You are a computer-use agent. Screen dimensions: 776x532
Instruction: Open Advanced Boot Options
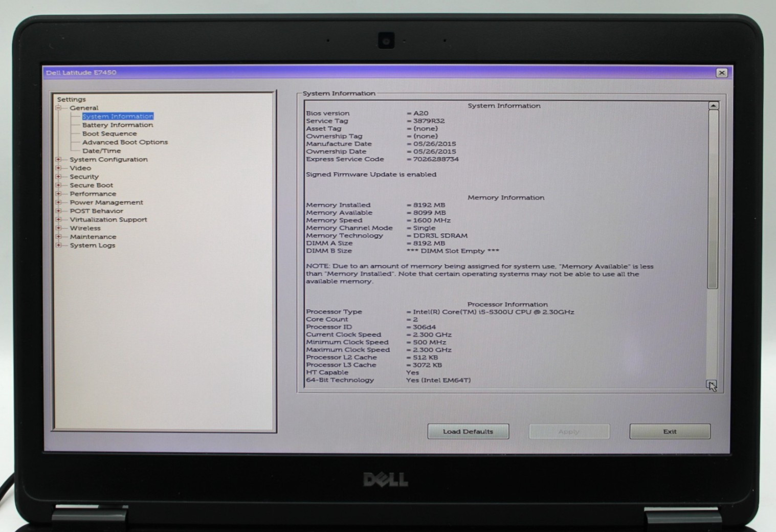point(125,142)
